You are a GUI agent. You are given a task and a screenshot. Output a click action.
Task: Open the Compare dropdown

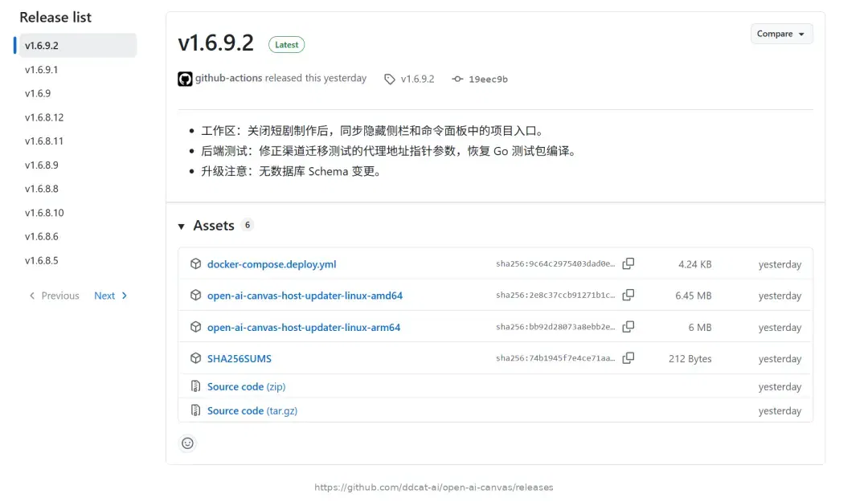(x=781, y=34)
